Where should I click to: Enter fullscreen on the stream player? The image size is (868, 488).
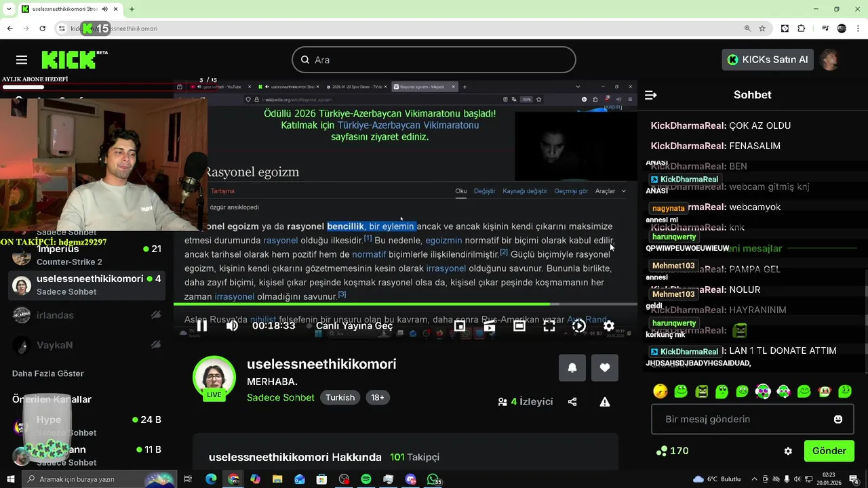click(549, 326)
